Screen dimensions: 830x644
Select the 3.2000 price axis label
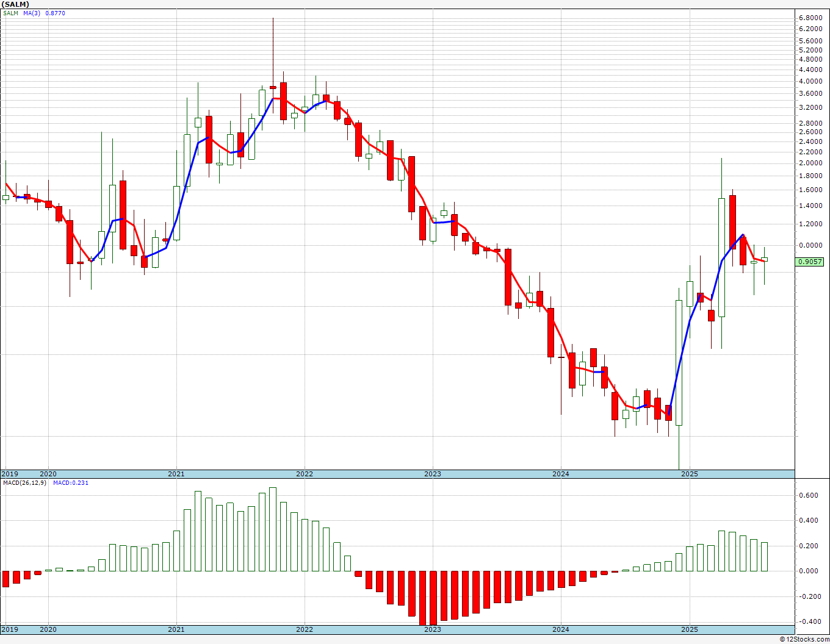coord(810,107)
